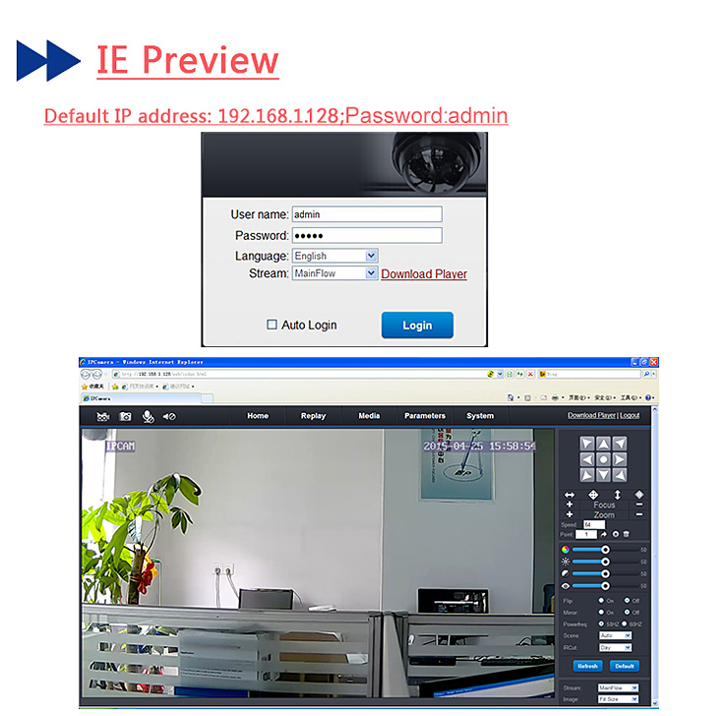Take a snapshot with the camera icon
Viewport: 728px width, 716px height.
click(x=125, y=416)
